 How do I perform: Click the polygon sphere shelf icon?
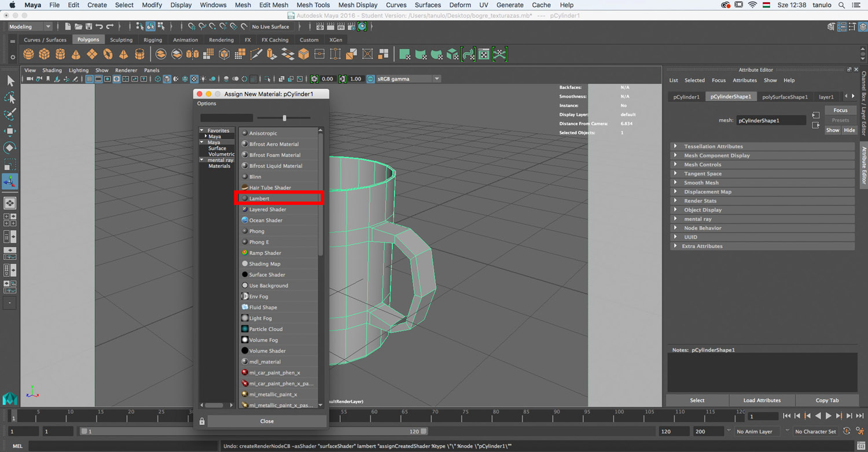click(x=28, y=54)
